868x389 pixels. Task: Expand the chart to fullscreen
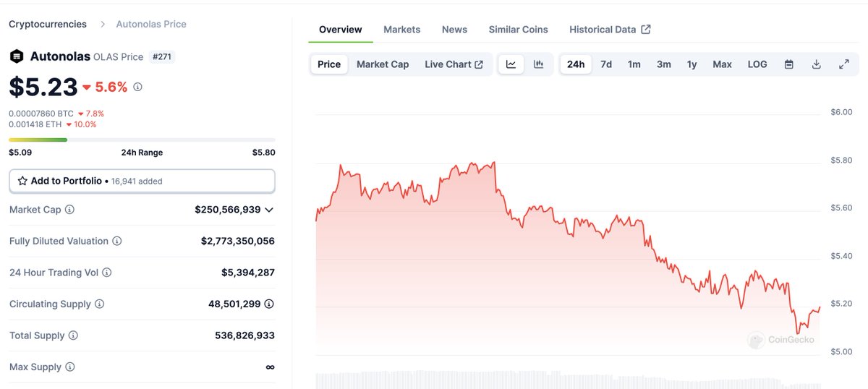[843, 64]
